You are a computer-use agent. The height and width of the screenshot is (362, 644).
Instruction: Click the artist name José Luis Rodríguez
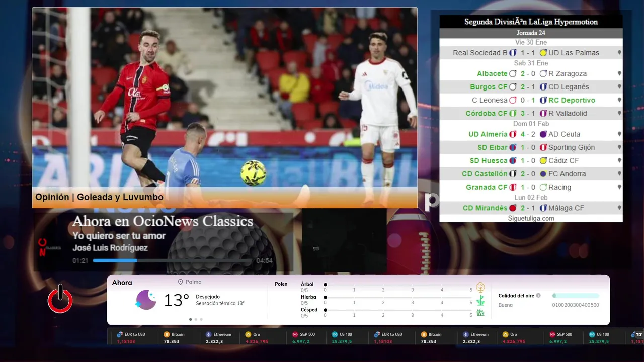[110, 248]
